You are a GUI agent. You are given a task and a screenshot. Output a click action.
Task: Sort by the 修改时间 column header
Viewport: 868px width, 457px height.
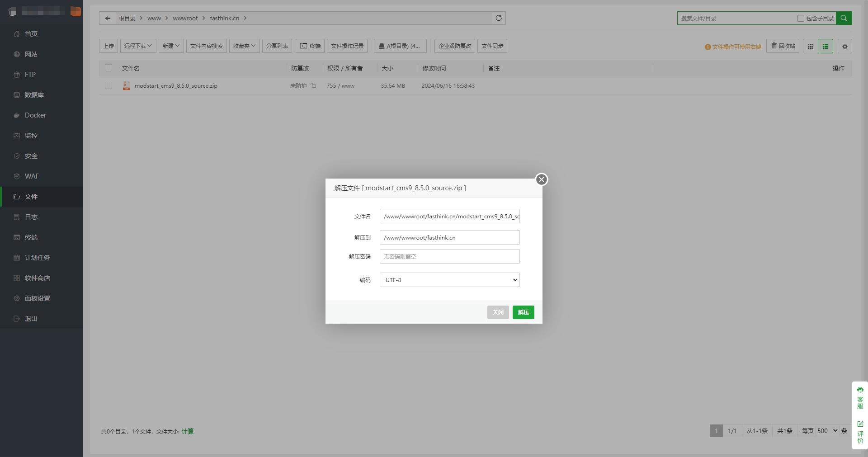(x=434, y=68)
